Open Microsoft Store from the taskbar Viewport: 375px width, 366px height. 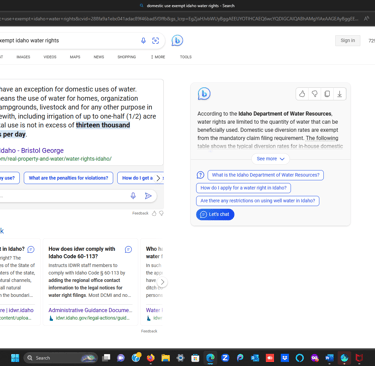tap(195, 358)
